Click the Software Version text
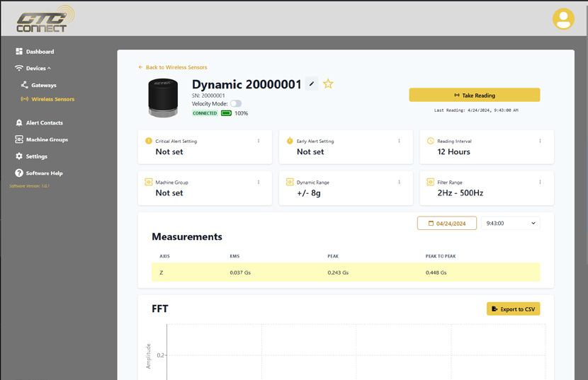This screenshot has width=588, height=380. pyautogui.click(x=29, y=186)
